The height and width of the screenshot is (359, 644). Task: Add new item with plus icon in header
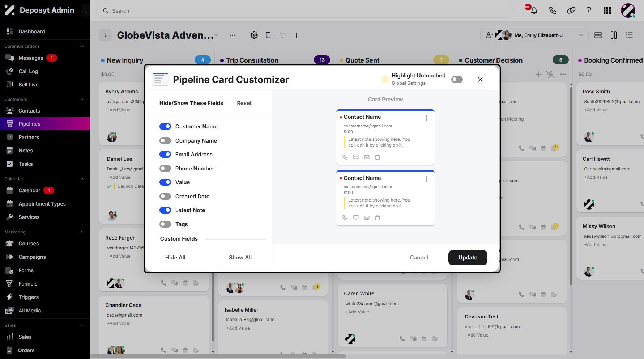coord(296,35)
